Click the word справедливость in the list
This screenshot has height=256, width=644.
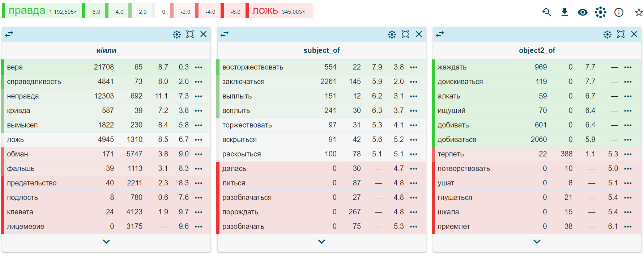coord(34,82)
